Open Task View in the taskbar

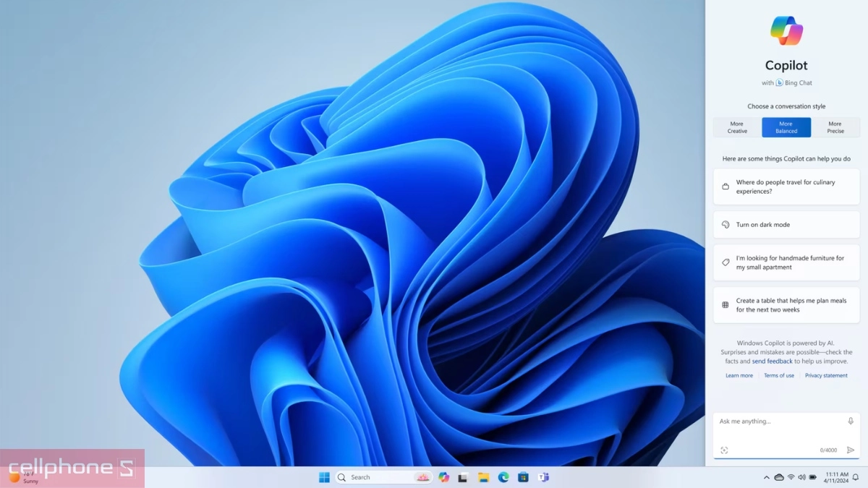(464, 477)
